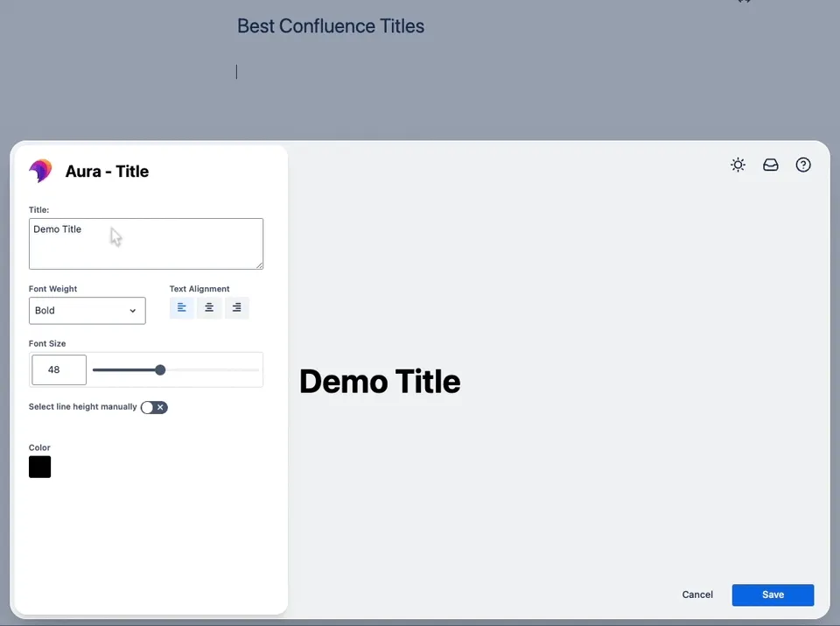The width and height of the screenshot is (840, 626).
Task: Open help question mark icon
Action: coord(803,165)
